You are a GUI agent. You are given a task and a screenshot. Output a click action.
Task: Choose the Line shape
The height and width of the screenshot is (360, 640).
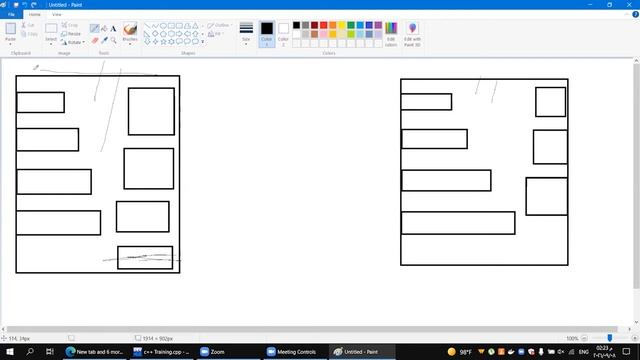(x=147, y=26)
